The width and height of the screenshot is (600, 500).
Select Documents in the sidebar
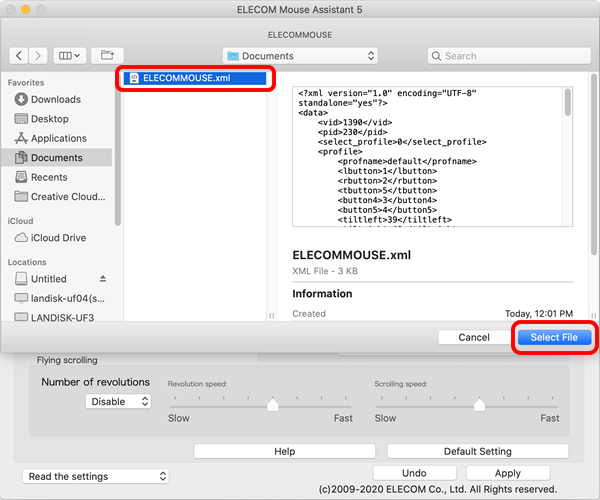coord(57,158)
